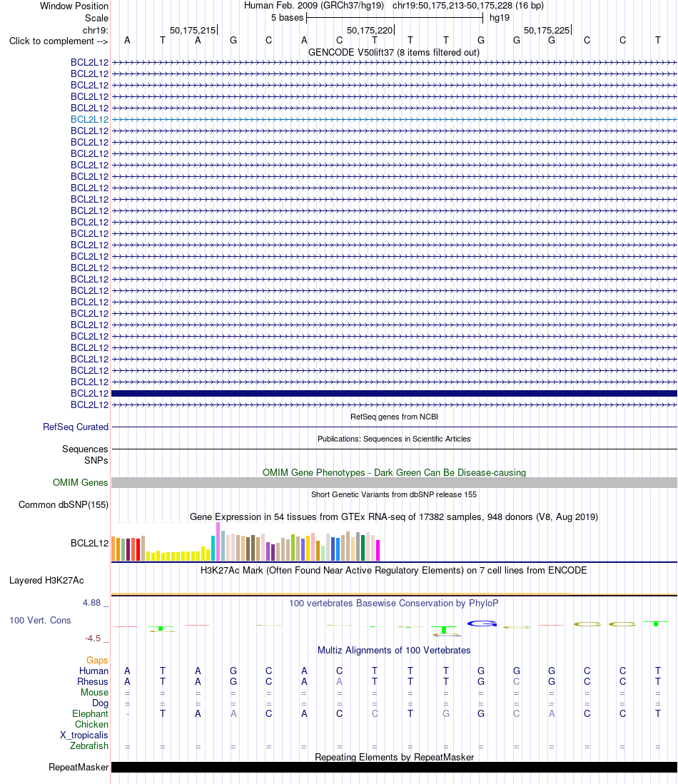Click the 50,175,220 coordinate marker
Image resolution: width=678 pixels, height=784 pixels.
tap(370, 31)
